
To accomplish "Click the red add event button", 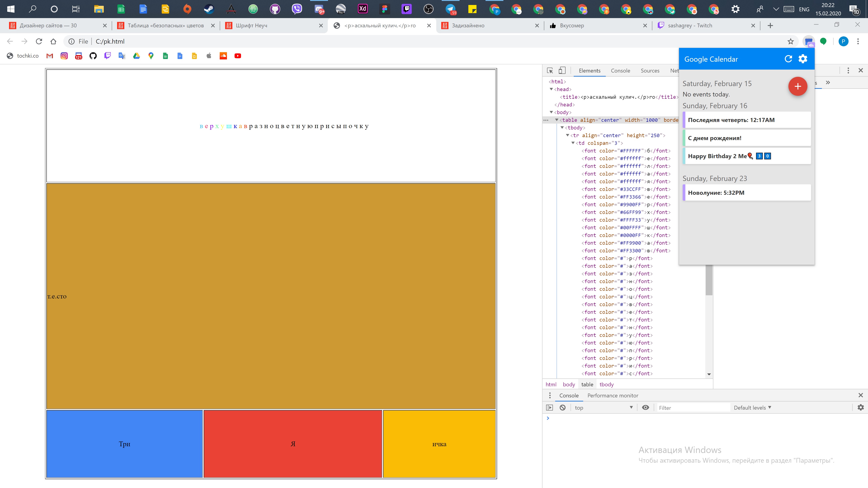I will [797, 87].
